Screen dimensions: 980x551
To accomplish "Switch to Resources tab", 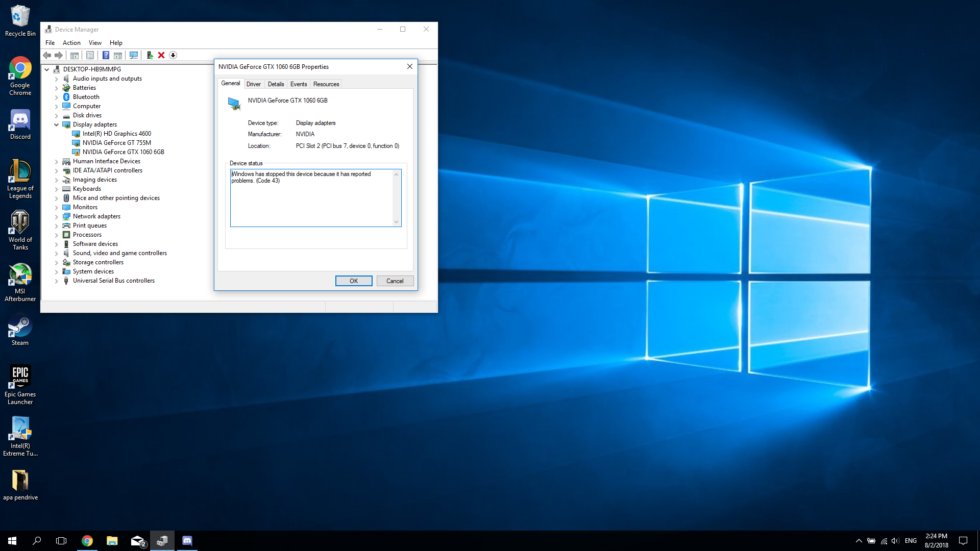I will 326,84.
